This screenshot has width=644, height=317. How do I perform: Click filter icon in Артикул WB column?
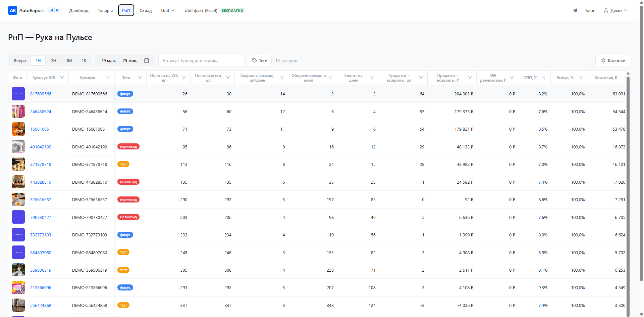point(62,78)
